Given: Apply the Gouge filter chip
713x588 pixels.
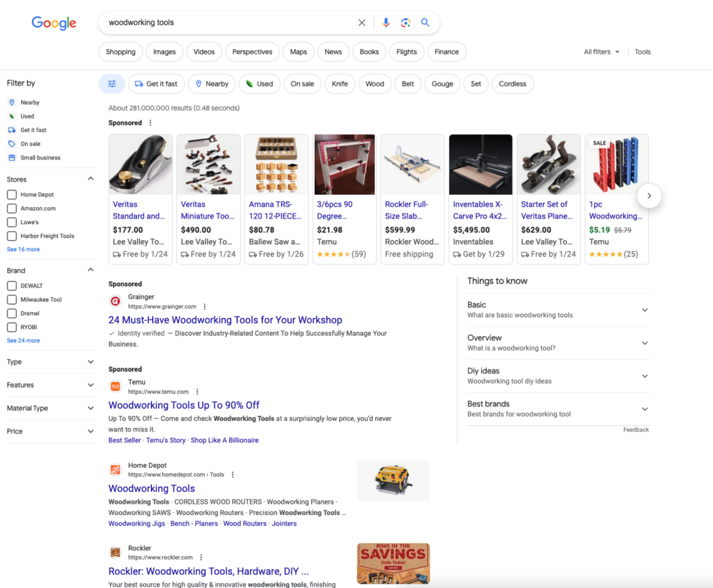Looking at the screenshot, I should (x=442, y=84).
